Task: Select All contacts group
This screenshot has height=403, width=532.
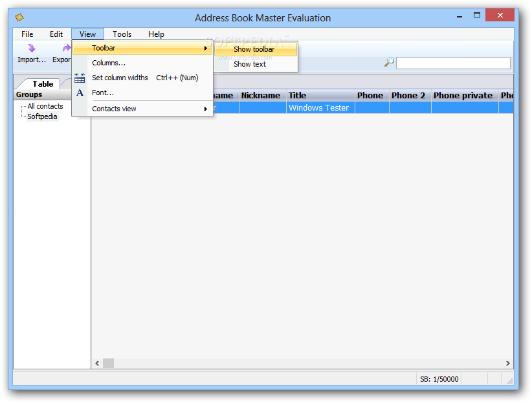Action: pyautogui.click(x=45, y=106)
